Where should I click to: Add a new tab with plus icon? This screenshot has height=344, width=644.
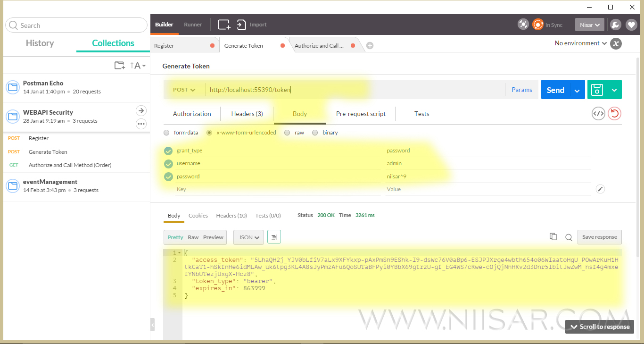pyautogui.click(x=370, y=46)
